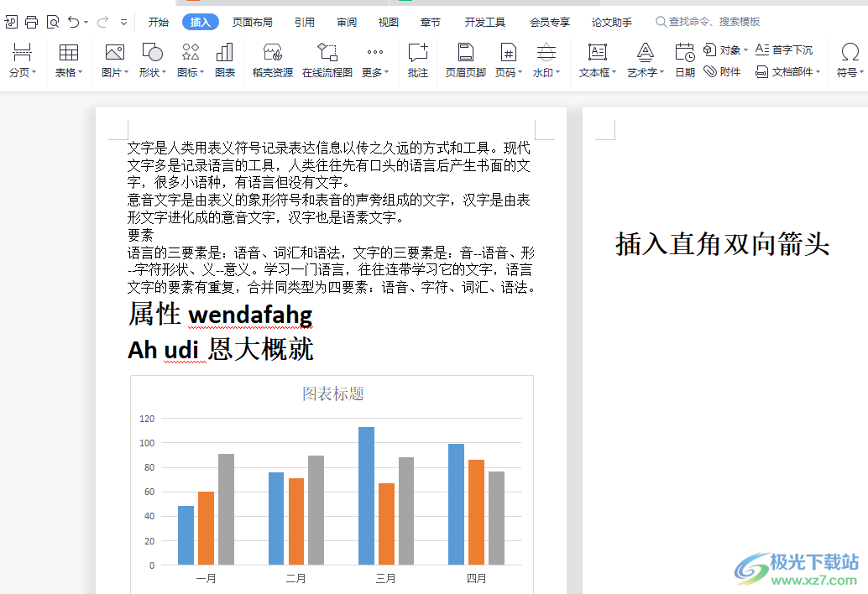Click the 分页 page break icon
This screenshot has height=594, width=868.
tap(22, 53)
